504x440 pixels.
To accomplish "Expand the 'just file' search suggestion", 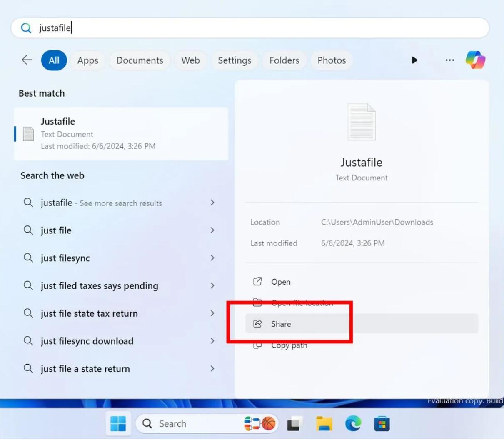I will coord(212,230).
